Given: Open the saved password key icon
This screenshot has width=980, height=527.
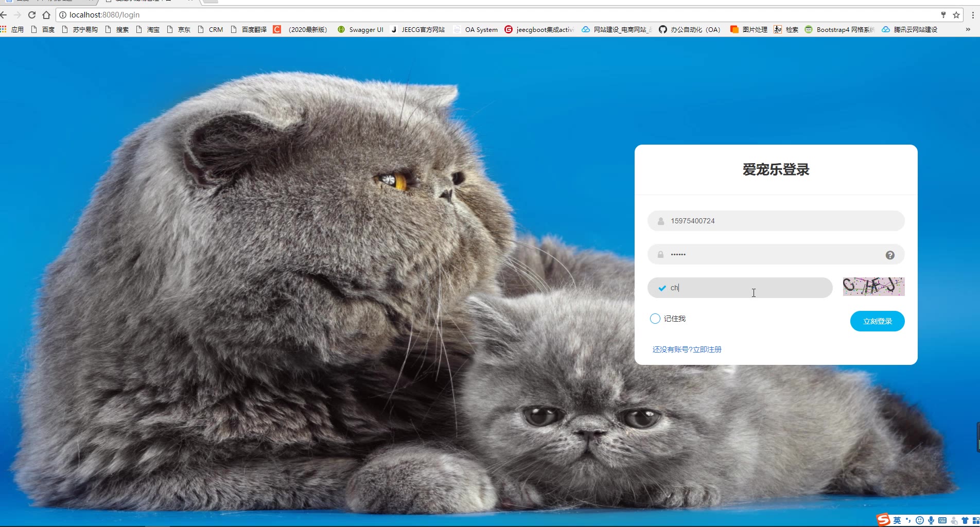Looking at the screenshot, I should point(943,15).
